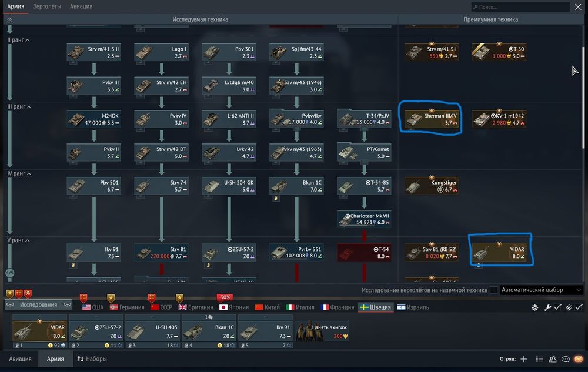Select VIDAR crew slot 1
Screen dimensions: 588x372
point(40,331)
